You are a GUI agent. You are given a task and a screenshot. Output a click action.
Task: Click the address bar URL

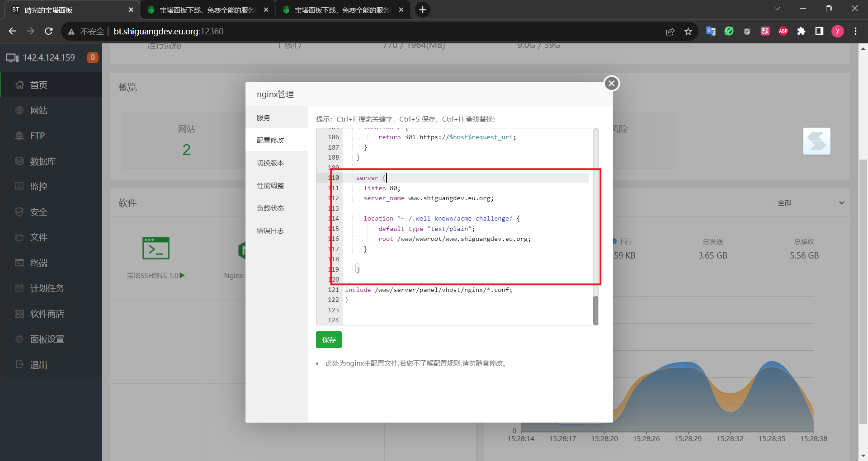tap(168, 31)
